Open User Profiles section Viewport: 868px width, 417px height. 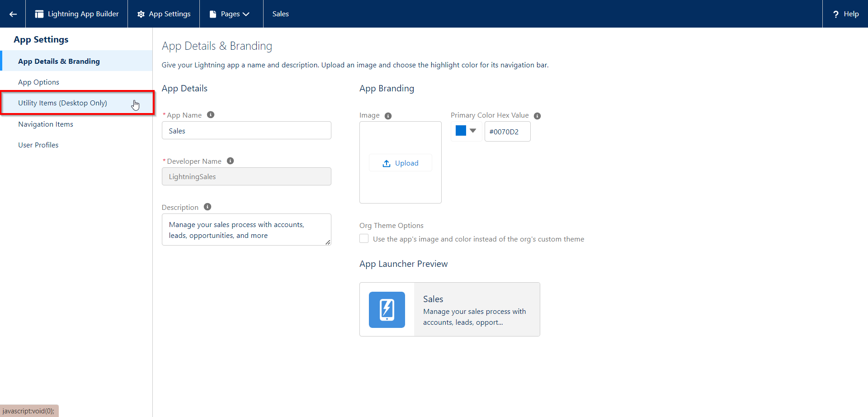pyautogui.click(x=77, y=145)
